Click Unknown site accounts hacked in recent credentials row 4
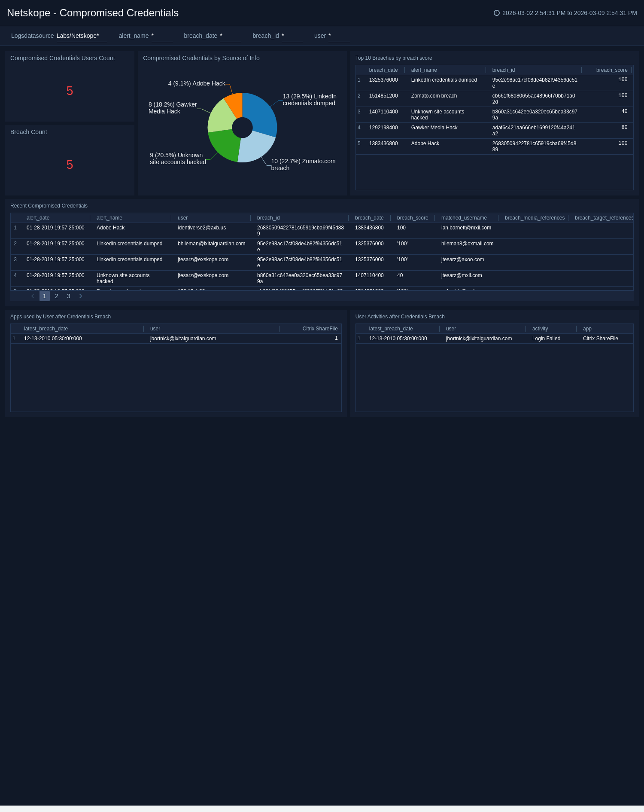 point(123,278)
